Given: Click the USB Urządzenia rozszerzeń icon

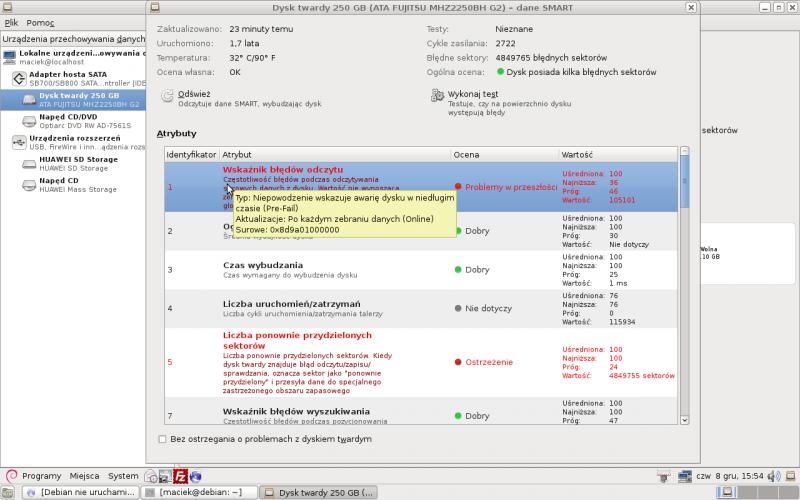Looking at the screenshot, I should (x=19, y=142).
